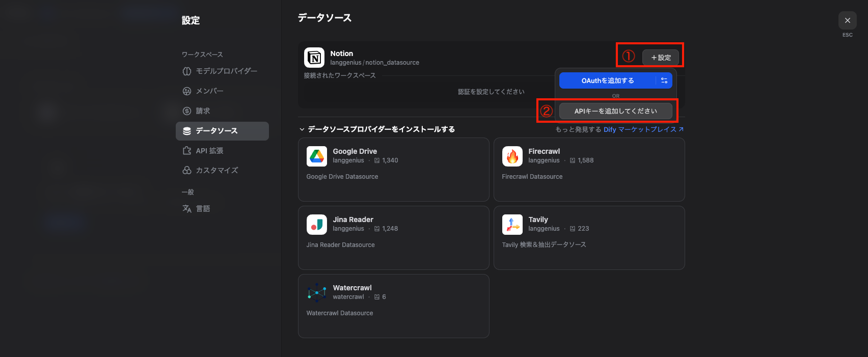Click the ＋設定 button for Notion
Image resolution: width=868 pixels, height=357 pixels.
(x=661, y=58)
